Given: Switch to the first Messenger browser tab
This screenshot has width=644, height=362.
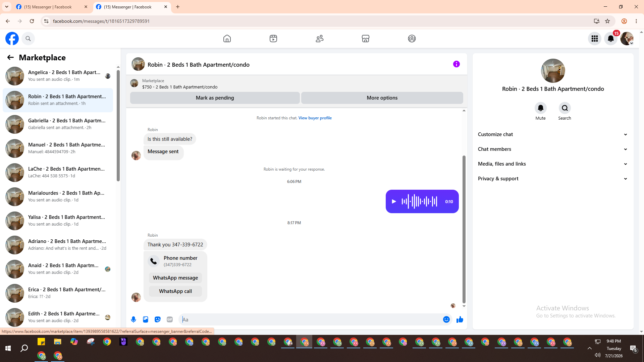Looking at the screenshot, I should [52, 7].
